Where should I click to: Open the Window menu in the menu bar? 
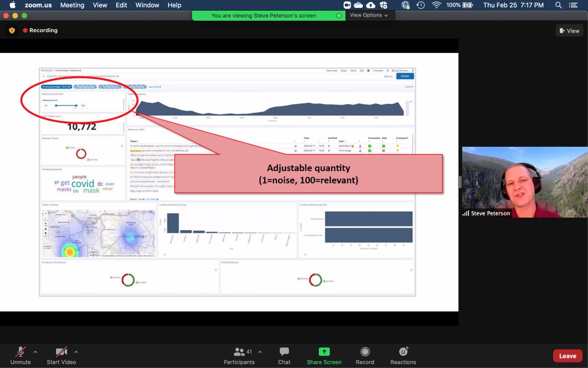click(147, 5)
